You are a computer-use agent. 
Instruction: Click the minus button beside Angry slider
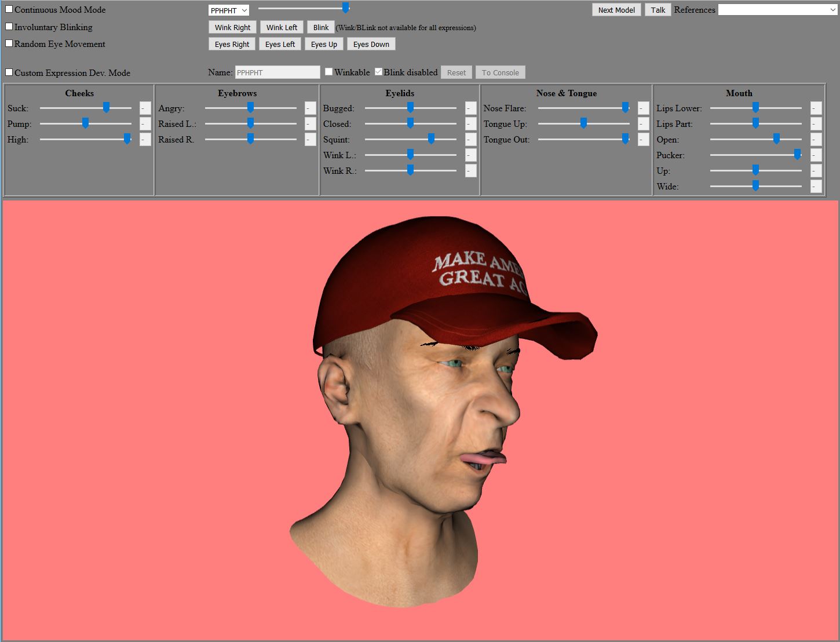click(x=310, y=108)
